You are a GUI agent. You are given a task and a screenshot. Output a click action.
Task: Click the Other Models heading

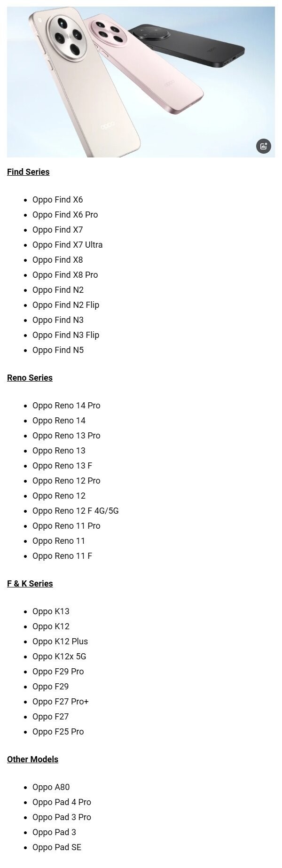pyautogui.click(x=32, y=759)
